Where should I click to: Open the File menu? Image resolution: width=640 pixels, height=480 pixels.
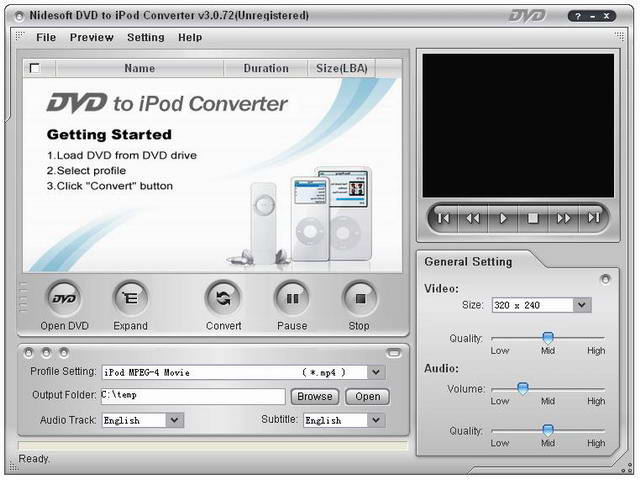46,38
